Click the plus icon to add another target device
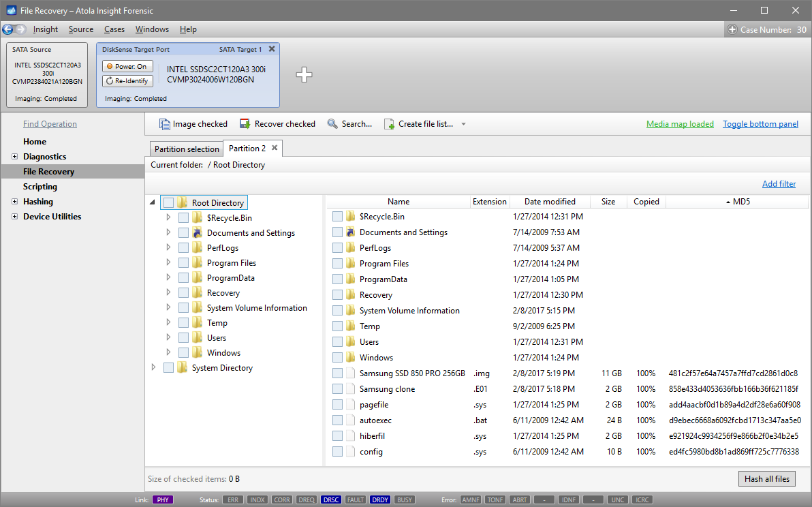 coord(304,75)
